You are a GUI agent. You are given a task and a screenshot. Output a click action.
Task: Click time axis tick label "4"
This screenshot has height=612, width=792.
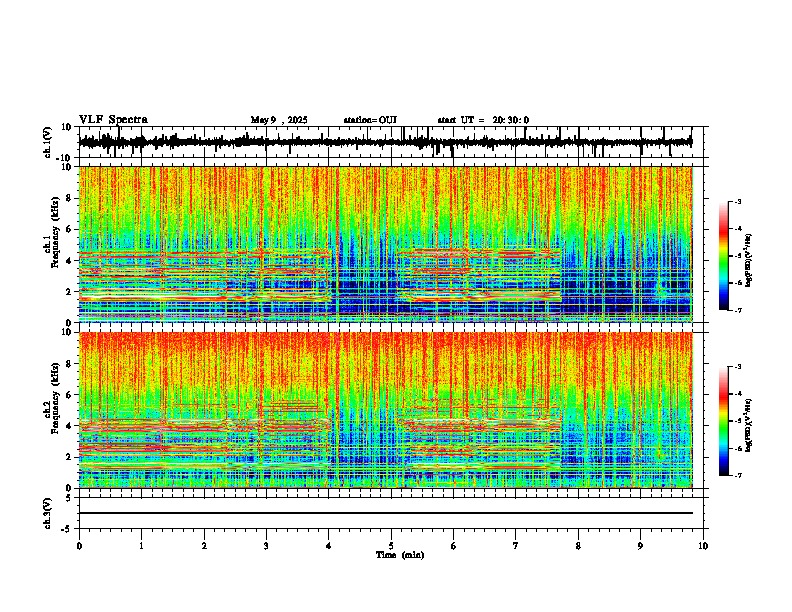[x=329, y=546]
